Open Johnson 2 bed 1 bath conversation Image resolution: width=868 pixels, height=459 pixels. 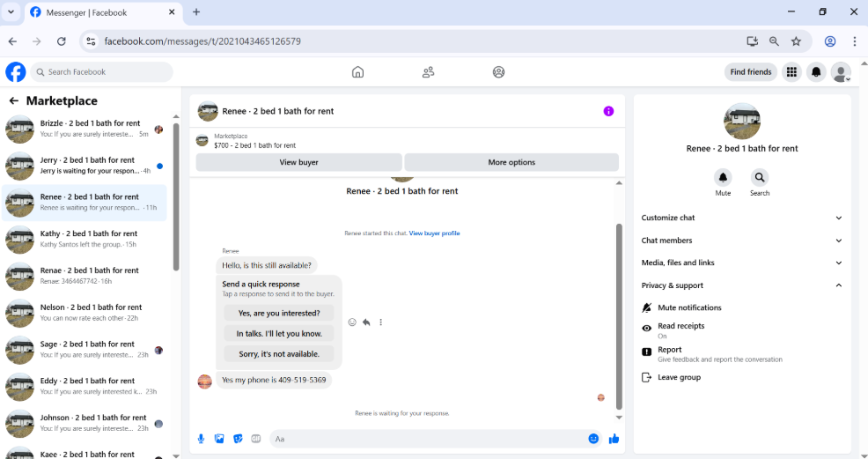85,424
